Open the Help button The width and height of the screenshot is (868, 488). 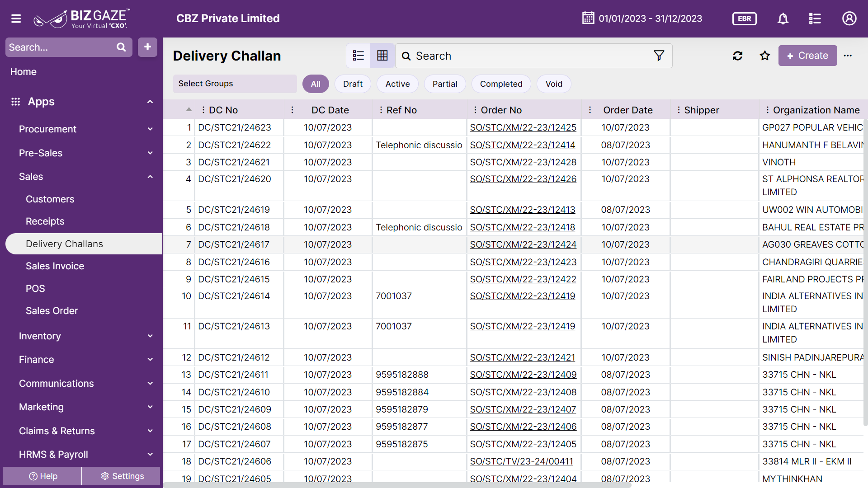[42, 476]
